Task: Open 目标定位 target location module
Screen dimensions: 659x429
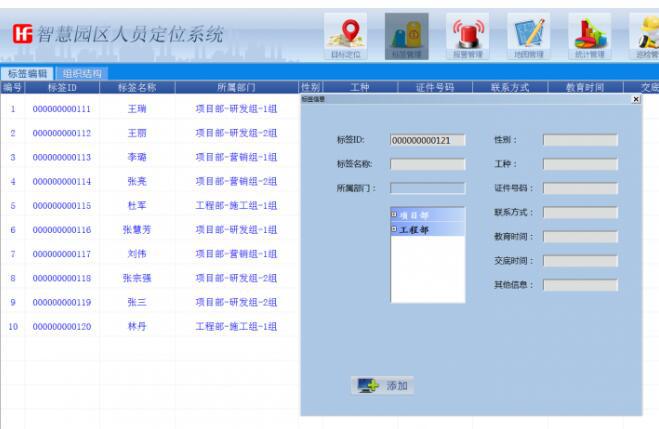Action: (x=345, y=37)
